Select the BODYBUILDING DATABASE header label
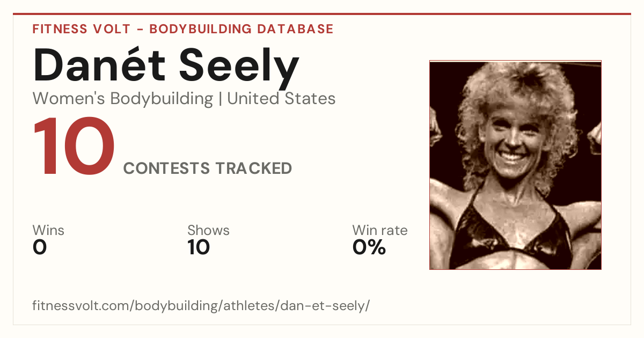This screenshot has height=338, width=644. click(x=241, y=29)
